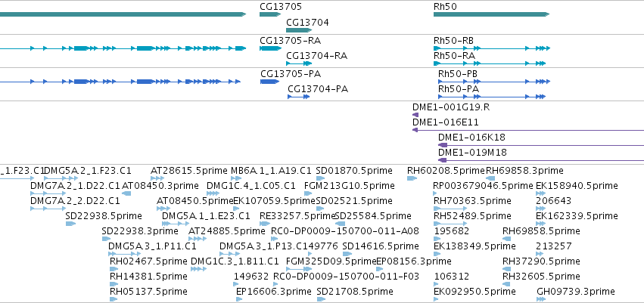Click the RH69858.3prime label
Viewport: 644px width, 303px height.
click(x=525, y=171)
